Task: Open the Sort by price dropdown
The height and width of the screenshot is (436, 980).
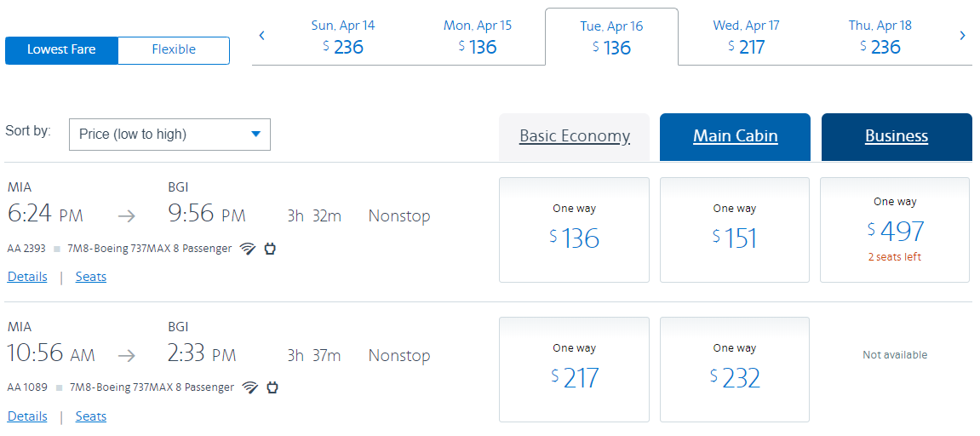Action: [x=169, y=135]
